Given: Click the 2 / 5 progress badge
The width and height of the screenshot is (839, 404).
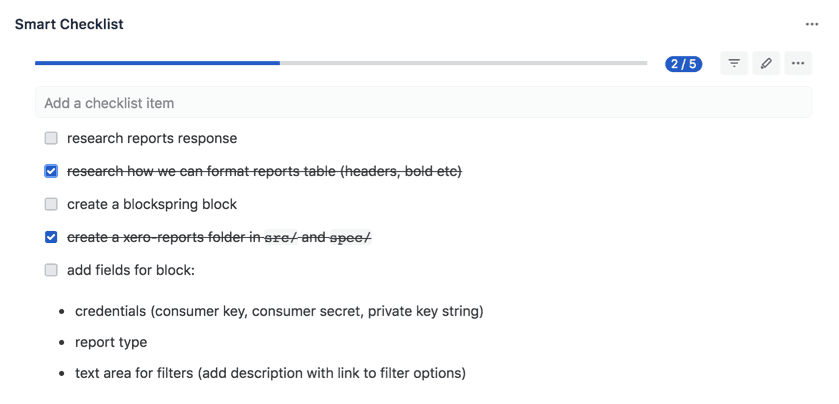Looking at the screenshot, I should pos(683,64).
